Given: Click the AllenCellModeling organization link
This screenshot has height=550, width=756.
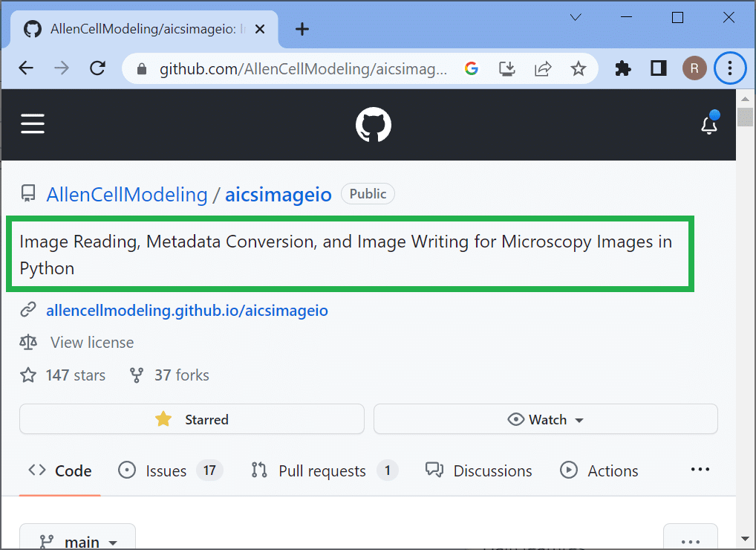Looking at the screenshot, I should click(127, 195).
